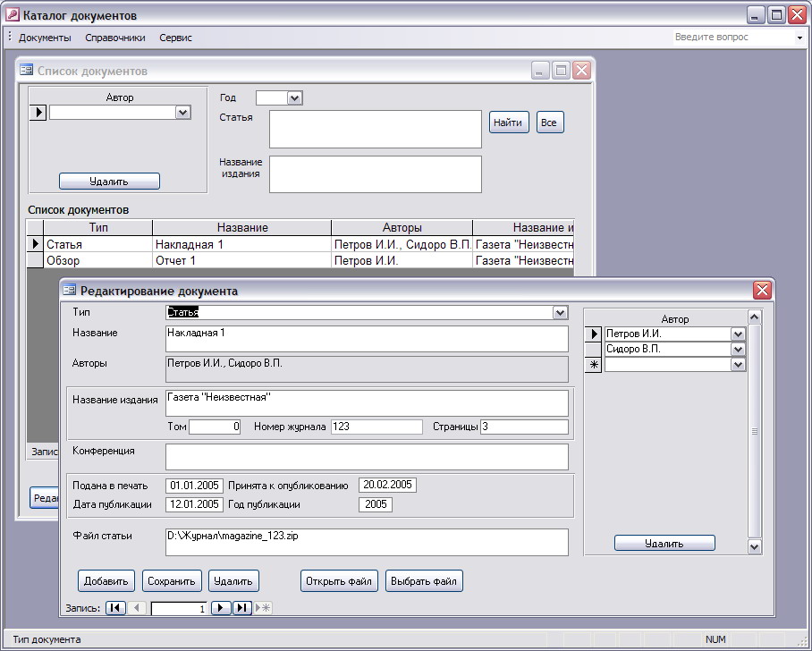Click menu bar grip handle
This screenshot has height=651, width=812.
coord(10,37)
